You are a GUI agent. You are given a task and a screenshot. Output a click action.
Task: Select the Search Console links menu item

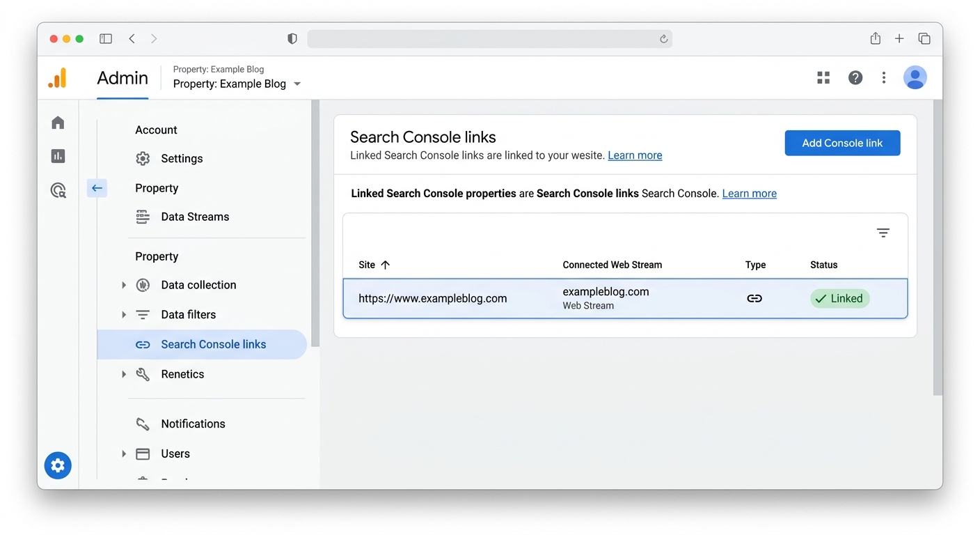202,344
